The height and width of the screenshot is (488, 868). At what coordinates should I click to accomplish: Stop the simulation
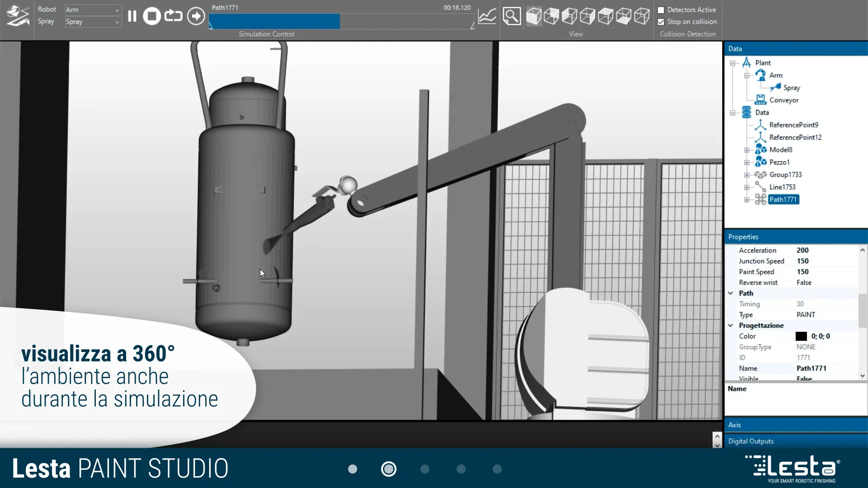pyautogui.click(x=152, y=16)
